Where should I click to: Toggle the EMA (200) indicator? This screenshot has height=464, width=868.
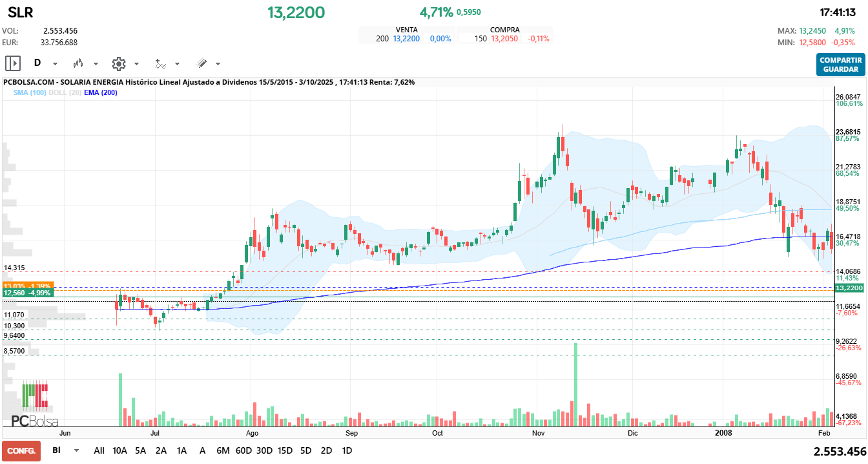(x=101, y=92)
